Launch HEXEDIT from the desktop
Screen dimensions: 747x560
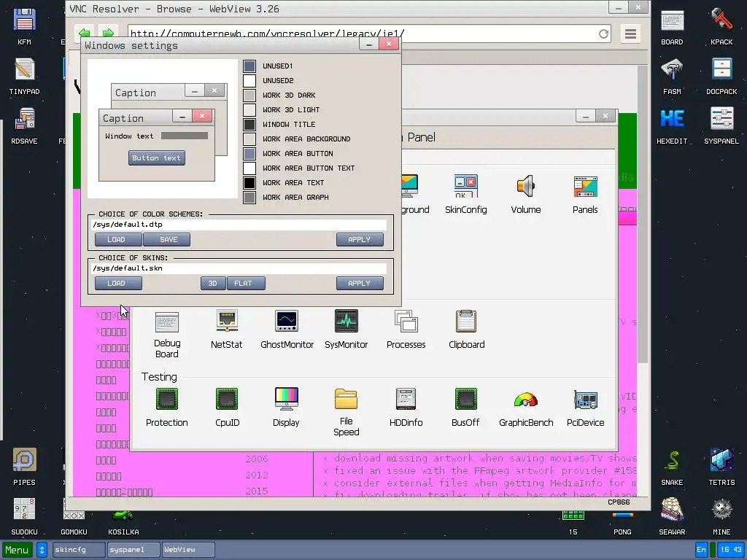(x=672, y=125)
